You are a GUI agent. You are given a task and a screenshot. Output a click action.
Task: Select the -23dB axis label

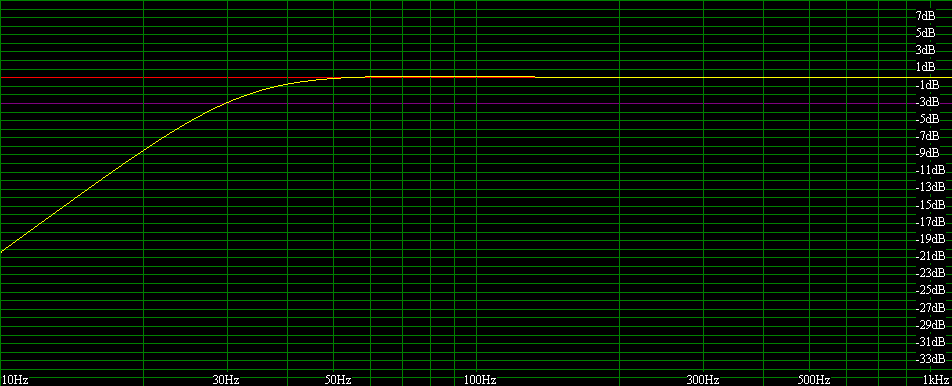(x=930, y=273)
